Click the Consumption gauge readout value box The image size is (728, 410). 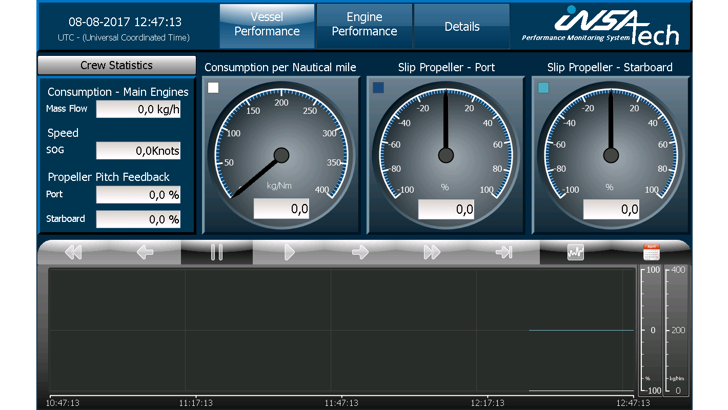point(281,209)
